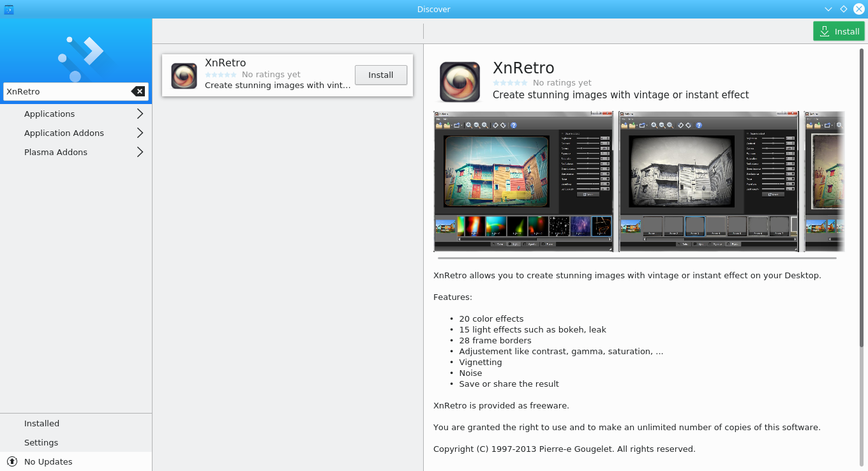Click the XnRetro icon in the search results

click(x=184, y=75)
